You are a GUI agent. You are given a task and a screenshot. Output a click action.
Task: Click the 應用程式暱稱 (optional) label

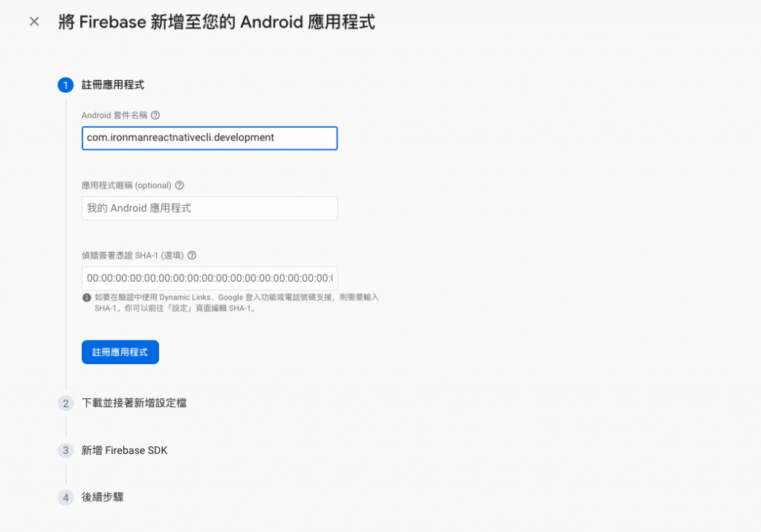point(126,186)
